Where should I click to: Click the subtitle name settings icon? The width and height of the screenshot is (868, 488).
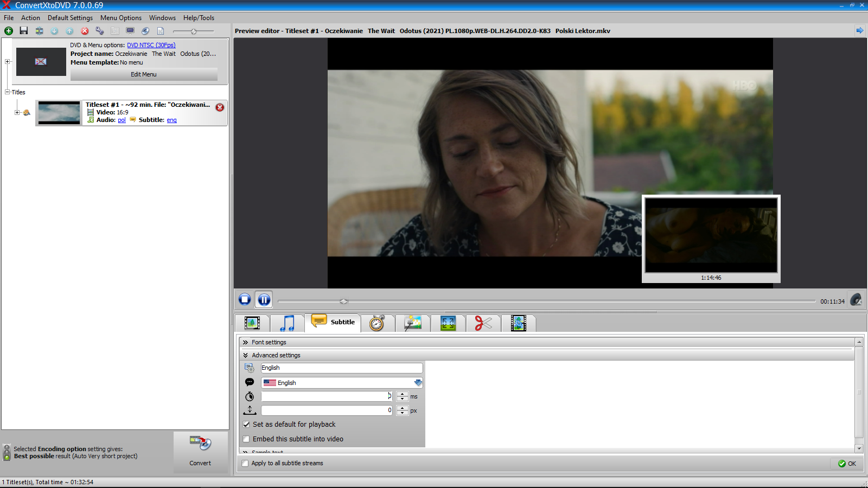point(250,368)
